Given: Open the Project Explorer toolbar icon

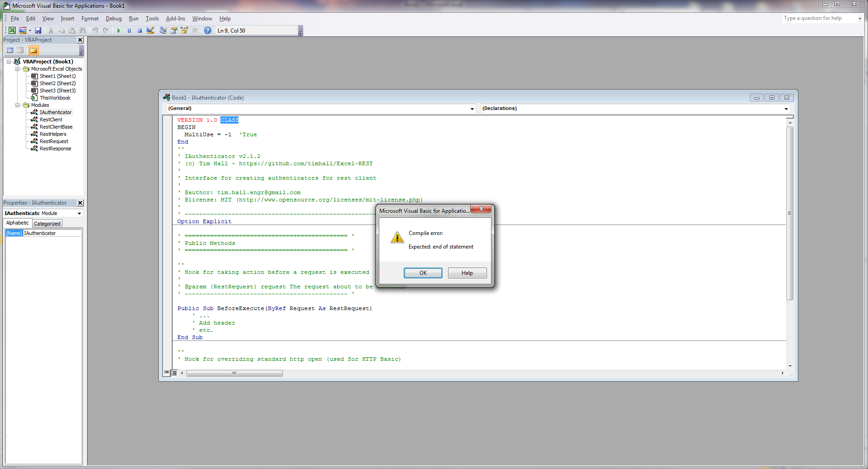Looking at the screenshot, I should [x=163, y=30].
